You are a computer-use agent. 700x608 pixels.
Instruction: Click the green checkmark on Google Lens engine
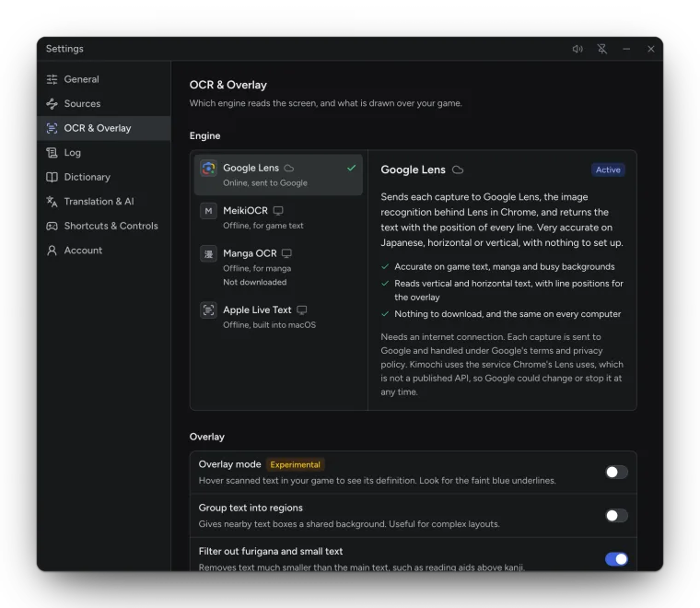click(x=352, y=168)
